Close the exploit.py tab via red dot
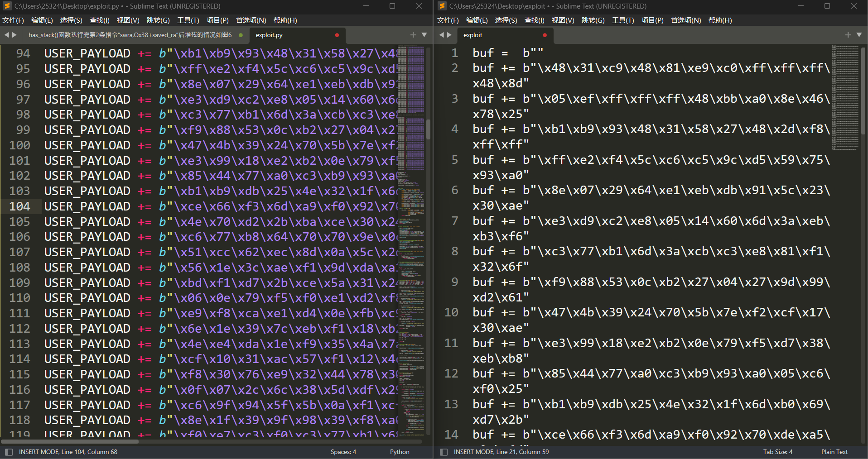 (x=337, y=35)
